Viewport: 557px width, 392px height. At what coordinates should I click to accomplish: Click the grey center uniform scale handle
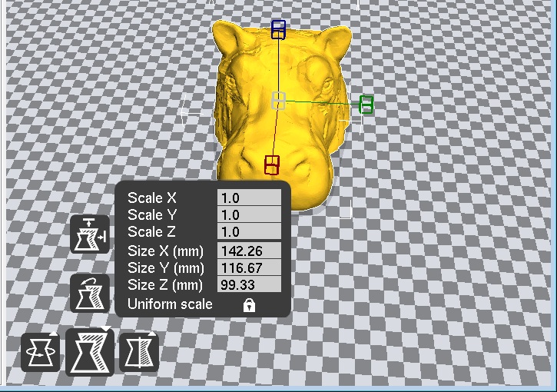(x=278, y=101)
